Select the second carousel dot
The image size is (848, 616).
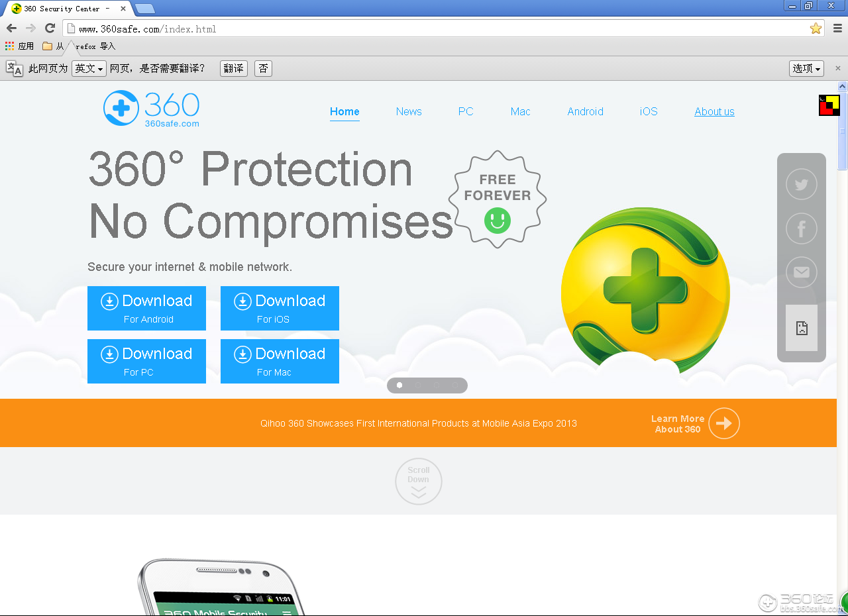click(x=418, y=385)
